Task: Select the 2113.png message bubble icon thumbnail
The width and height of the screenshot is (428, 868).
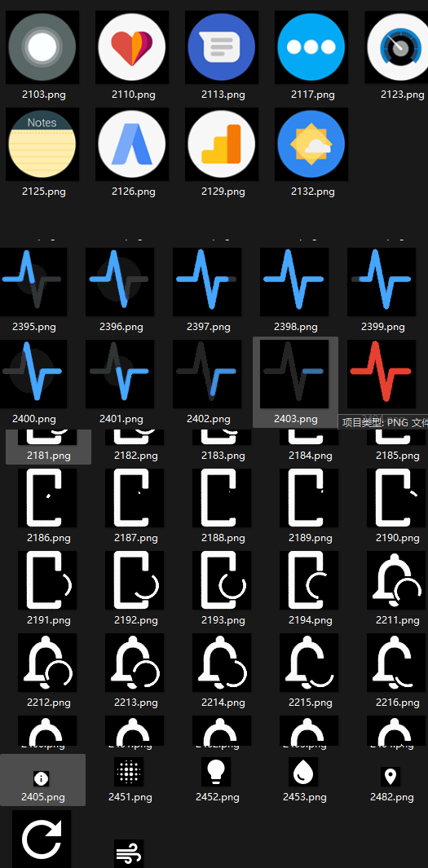Action: coord(222,47)
